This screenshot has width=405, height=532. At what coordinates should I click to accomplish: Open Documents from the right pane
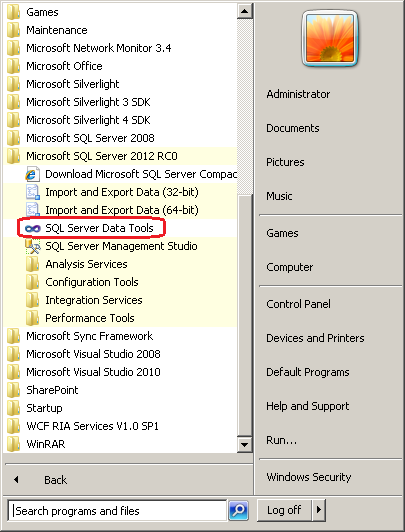293,128
